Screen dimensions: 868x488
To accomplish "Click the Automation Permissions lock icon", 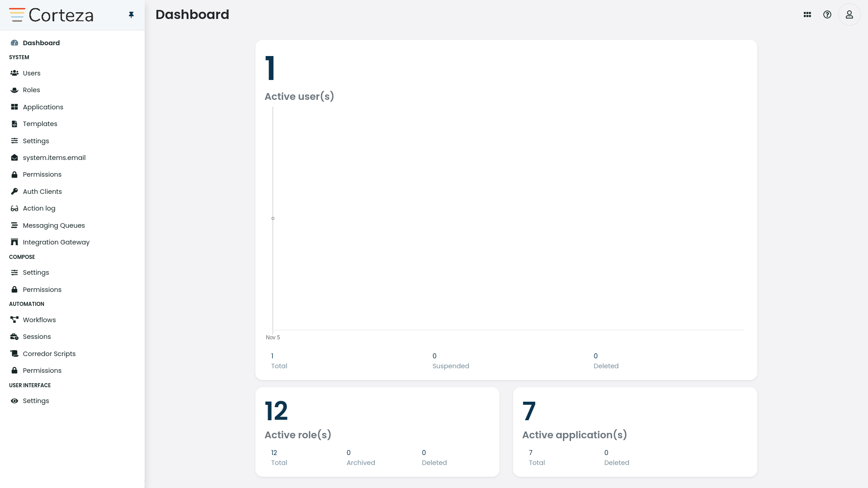I will point(14,371).
